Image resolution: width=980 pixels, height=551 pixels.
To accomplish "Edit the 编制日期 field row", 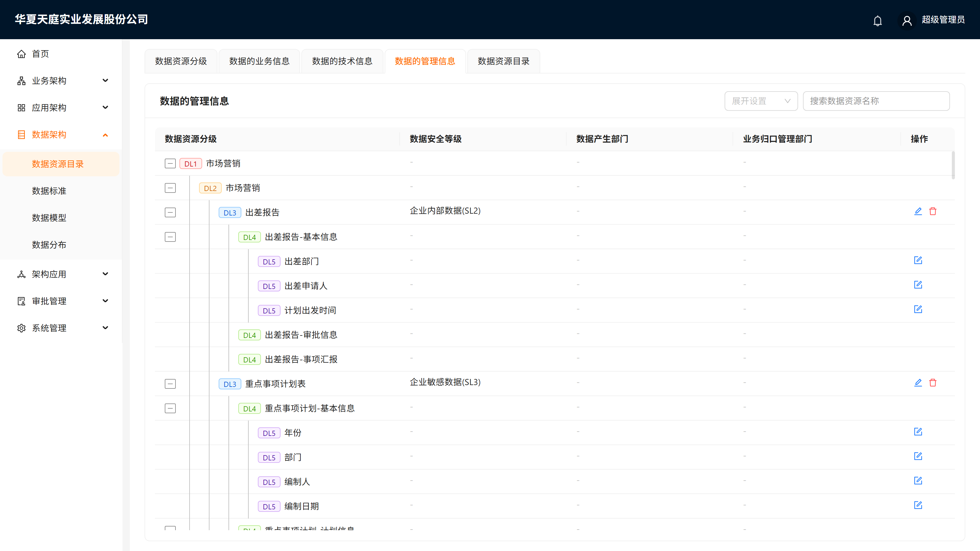I will click(x=918, y=505).
